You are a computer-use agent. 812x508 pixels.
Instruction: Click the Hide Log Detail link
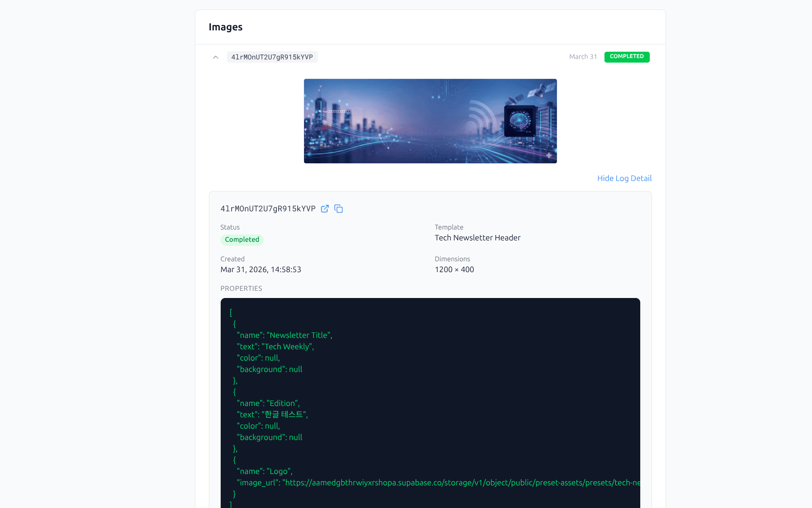[x=624, y=178]
